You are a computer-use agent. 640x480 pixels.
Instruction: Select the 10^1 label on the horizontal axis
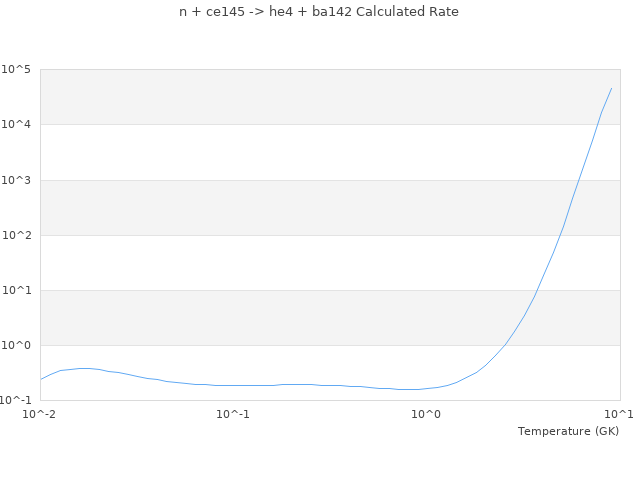(x=619, y=414)
